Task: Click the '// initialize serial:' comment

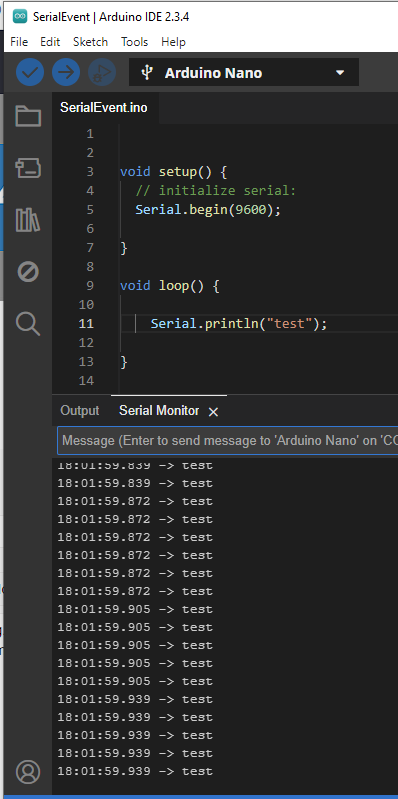Action: coord(216,191)
